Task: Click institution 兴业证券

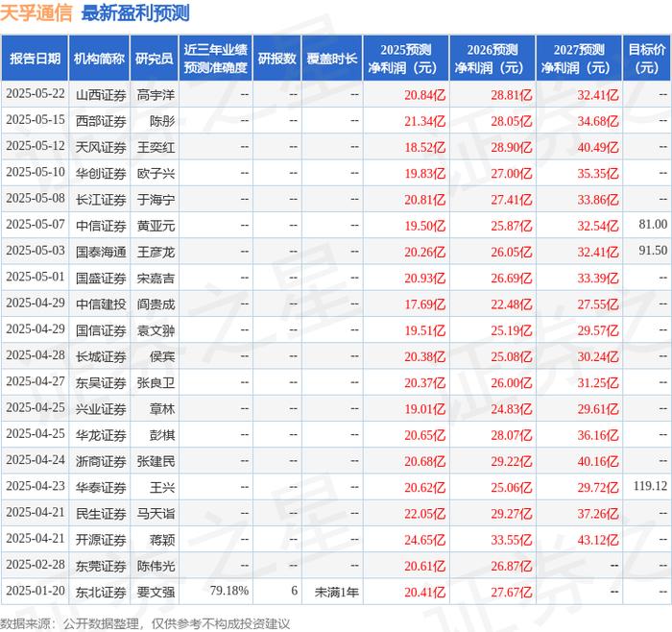Action: point(101,408)
